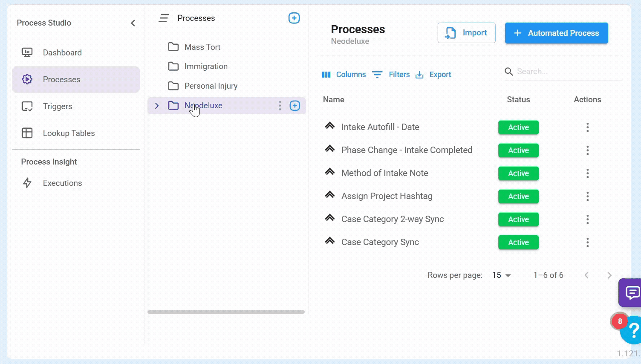Click the horizontal scrollbar under folder list
This screenshot has width=641, height=364.
point(226,312)
